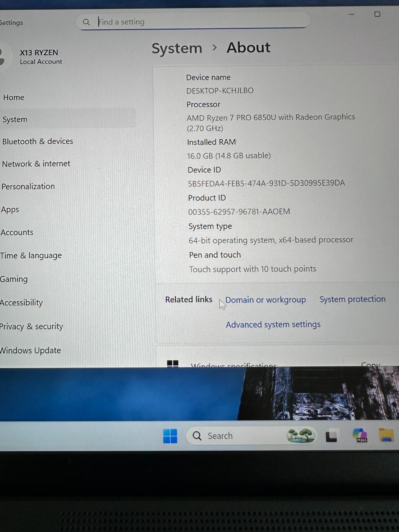
Task: Go to Network & internet settings
Action: pyautogui.click(x=36, y=164)
